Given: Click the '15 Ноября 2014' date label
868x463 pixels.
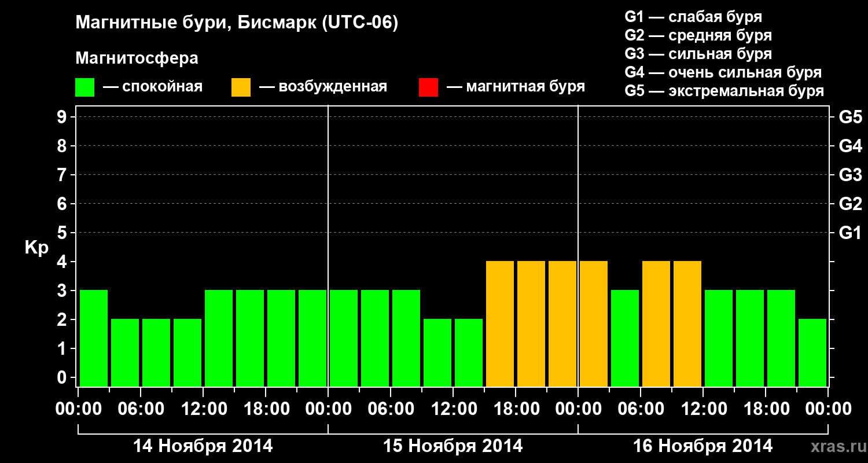Looking at the screenshot, I should point(453,446).
